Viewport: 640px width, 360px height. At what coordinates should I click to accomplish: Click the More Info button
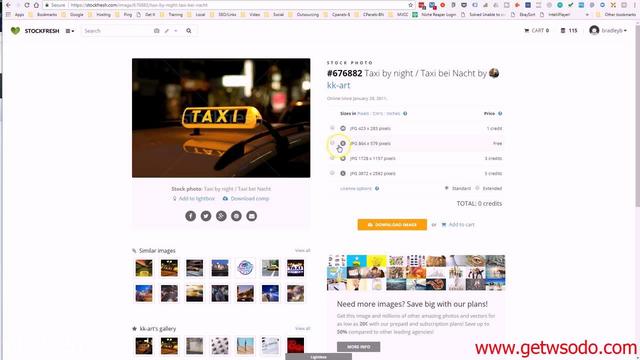point(358,347)
